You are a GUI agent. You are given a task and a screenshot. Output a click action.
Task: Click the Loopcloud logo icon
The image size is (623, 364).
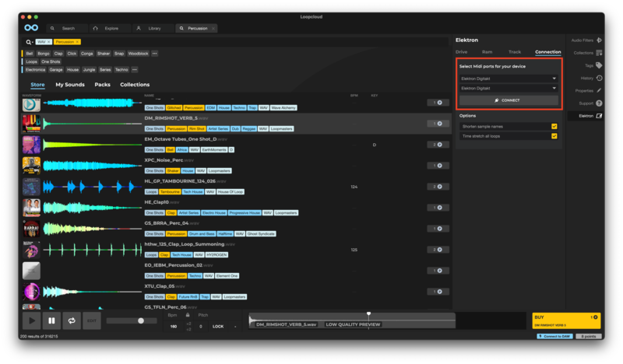[x=31, y=28]
